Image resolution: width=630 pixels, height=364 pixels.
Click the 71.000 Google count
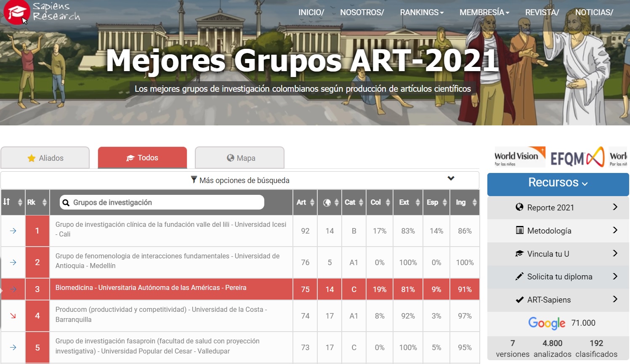583,323
